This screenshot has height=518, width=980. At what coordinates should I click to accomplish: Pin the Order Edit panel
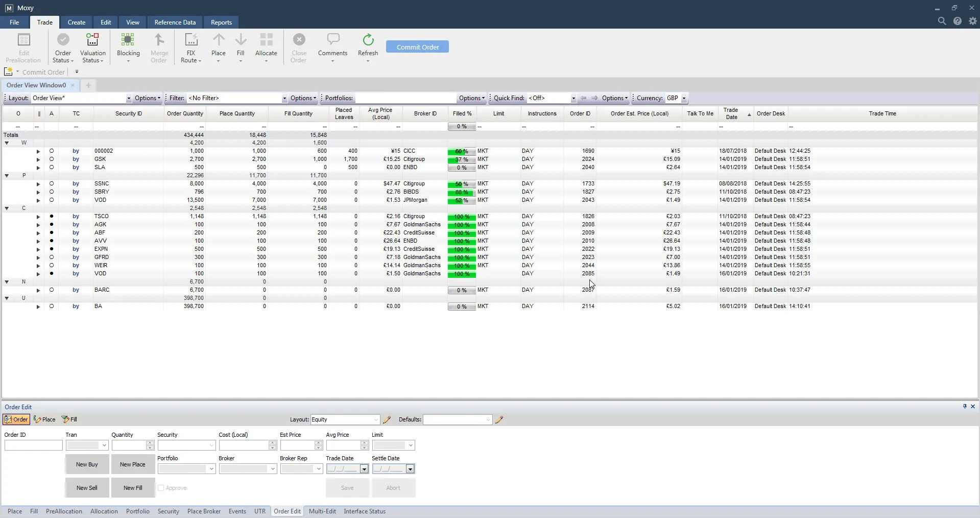pyautogui.click(x=965, y=407)
